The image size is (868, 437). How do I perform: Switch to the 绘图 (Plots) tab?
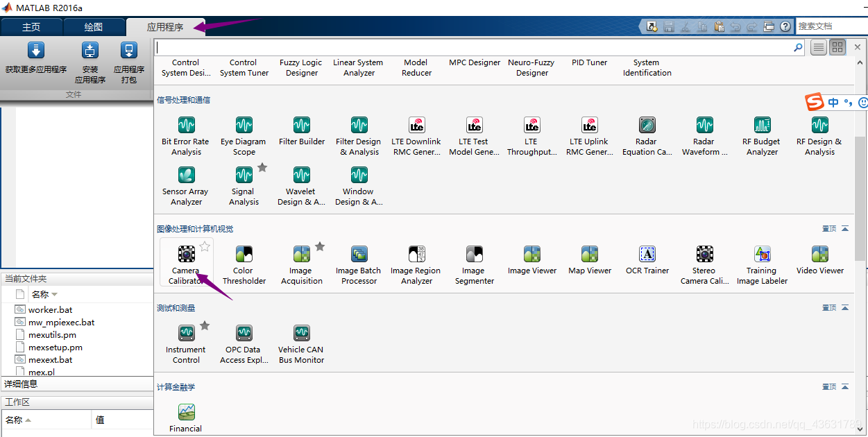(x=94, y=27)
